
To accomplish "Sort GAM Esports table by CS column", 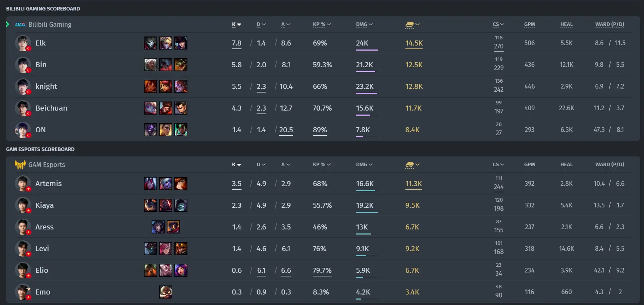I will coord(498,165).
